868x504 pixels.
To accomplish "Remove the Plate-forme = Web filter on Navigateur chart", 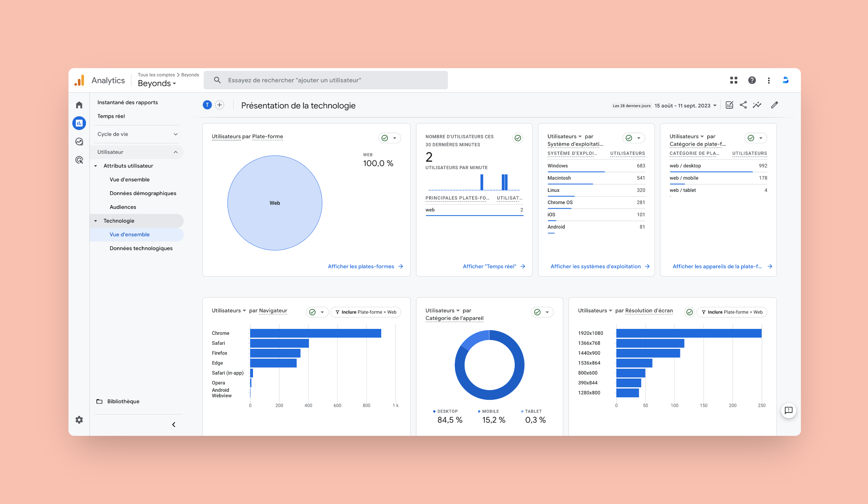I will (366, 312).
